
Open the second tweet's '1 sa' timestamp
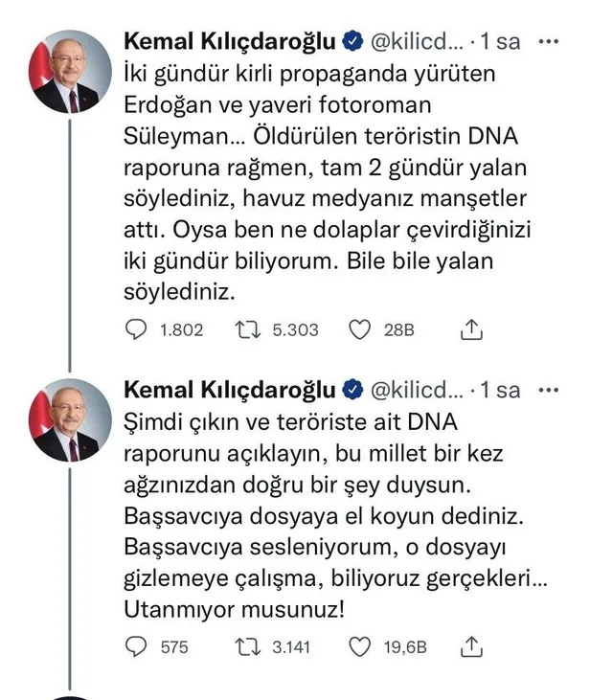[501, 390]
